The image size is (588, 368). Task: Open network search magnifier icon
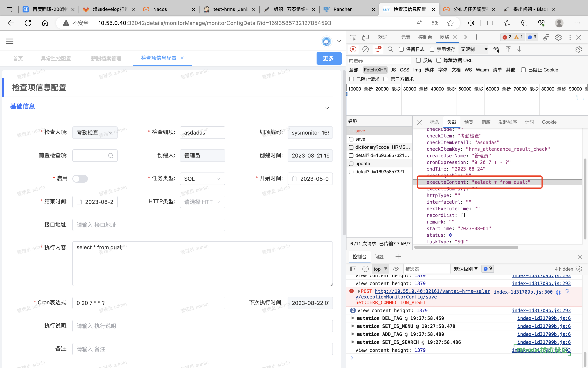point(390,49)
